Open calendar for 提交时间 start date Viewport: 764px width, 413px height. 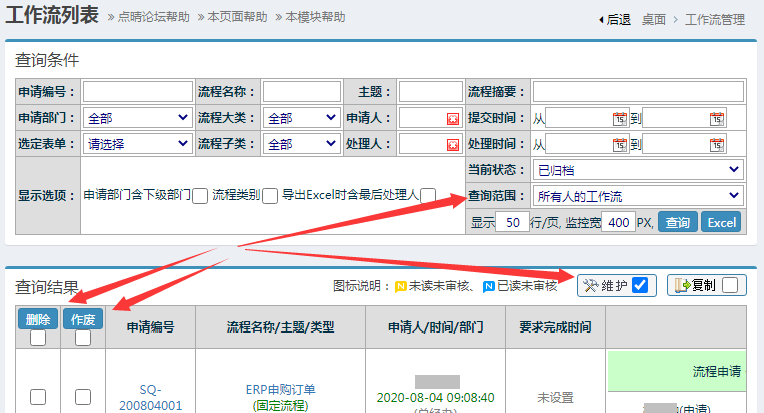click(620, 118)
